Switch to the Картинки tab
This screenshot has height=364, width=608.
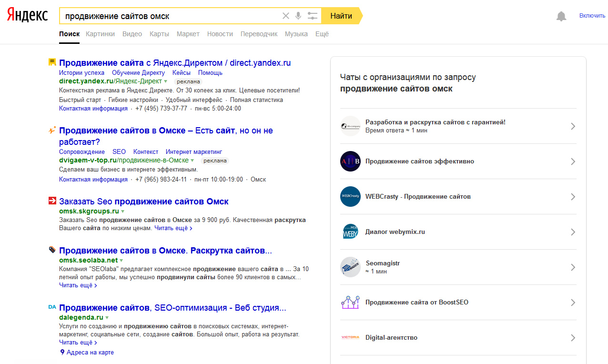[100, 34]
